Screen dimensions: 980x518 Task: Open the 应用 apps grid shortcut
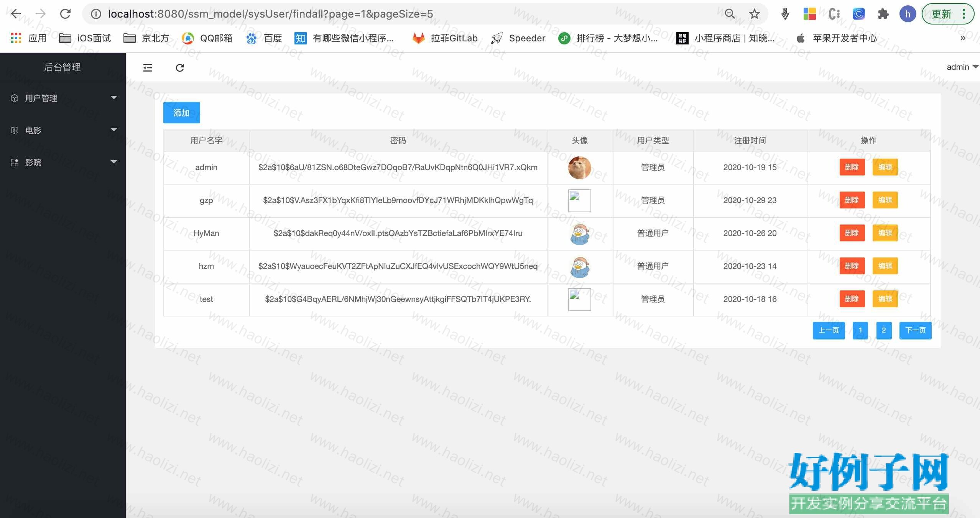[x=29, y=38]
